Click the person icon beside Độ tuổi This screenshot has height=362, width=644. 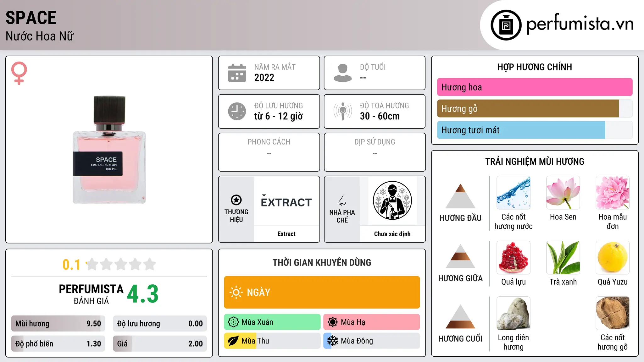pyautogui.click(x=343, y=73)
